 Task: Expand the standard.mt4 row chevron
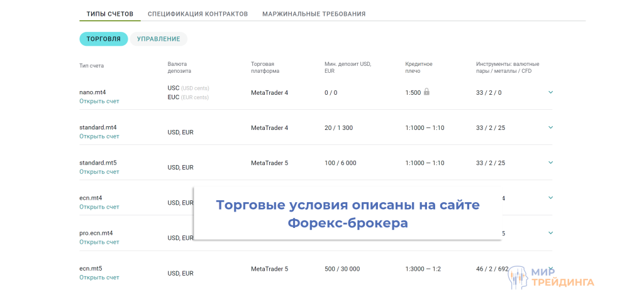550,127
